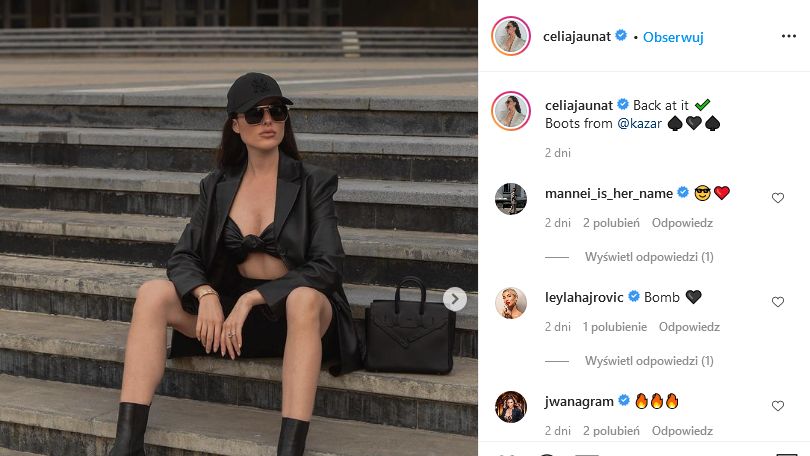810x456 pixels.
Task: Open mannei_is_her_name's avatar
Action: point(511,199)
